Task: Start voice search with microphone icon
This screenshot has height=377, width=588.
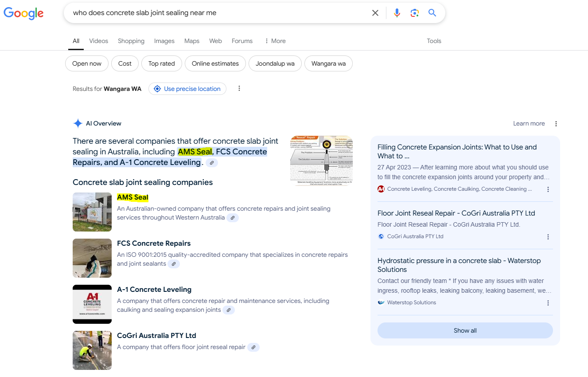Action: (397, 13)
